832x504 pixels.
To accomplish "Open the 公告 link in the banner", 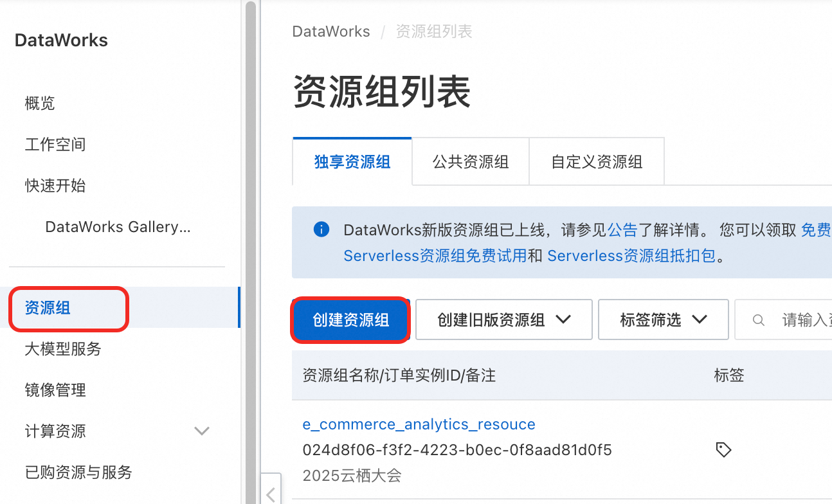I will coord(622,230).
